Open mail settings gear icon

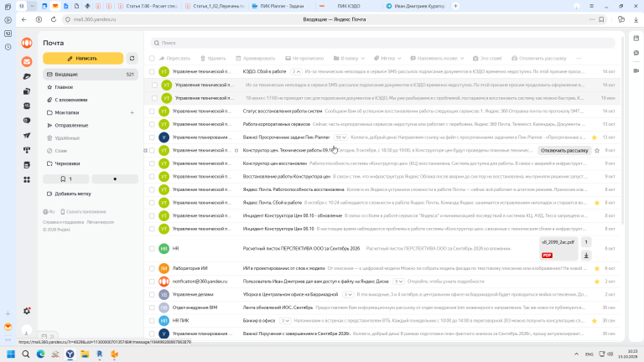[27, 311]
